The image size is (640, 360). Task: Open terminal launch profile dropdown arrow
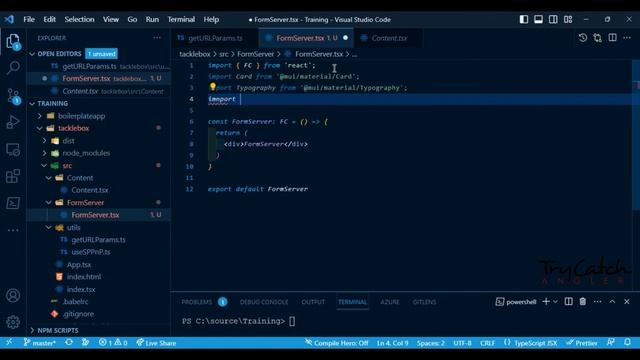coord(555,302)
